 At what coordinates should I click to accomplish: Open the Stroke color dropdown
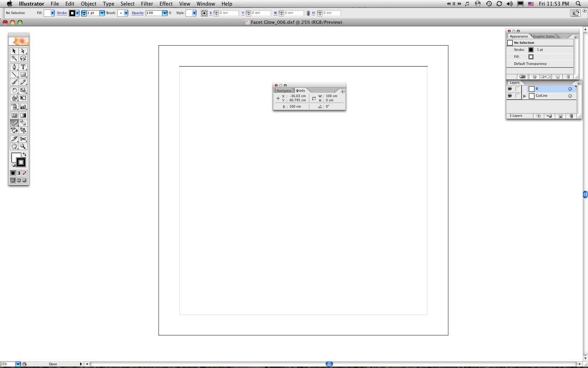click(77, 13)
